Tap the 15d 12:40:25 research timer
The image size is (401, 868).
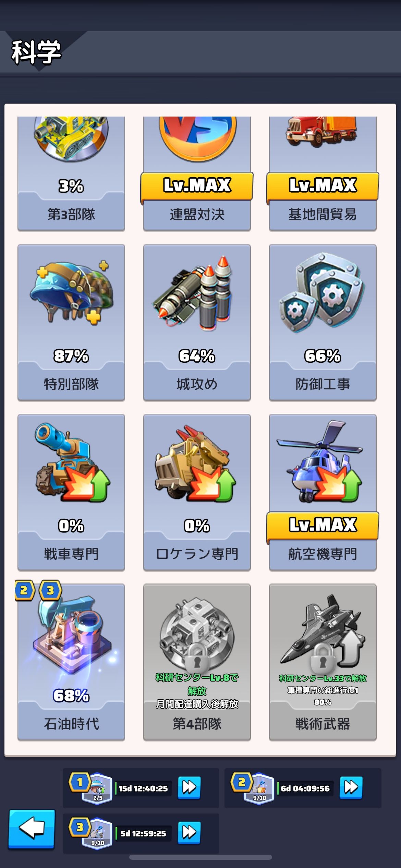143,788
